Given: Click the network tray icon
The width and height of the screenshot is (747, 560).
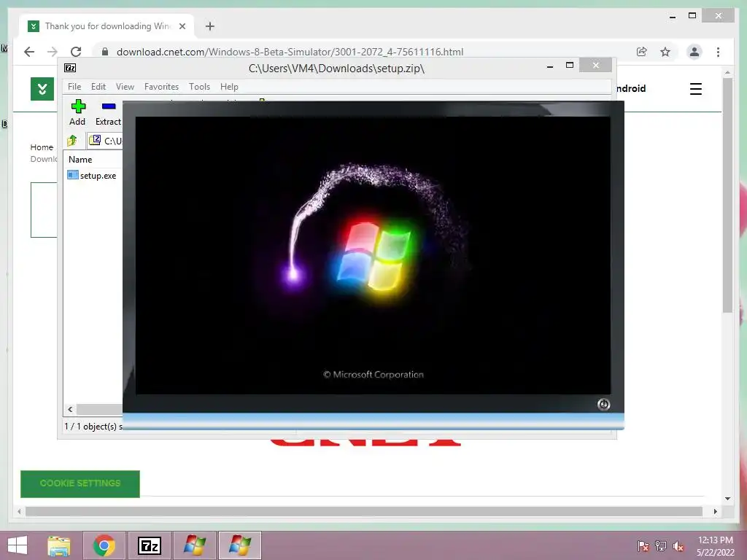Looking at the screenshot, I should [x=661, y=545].
